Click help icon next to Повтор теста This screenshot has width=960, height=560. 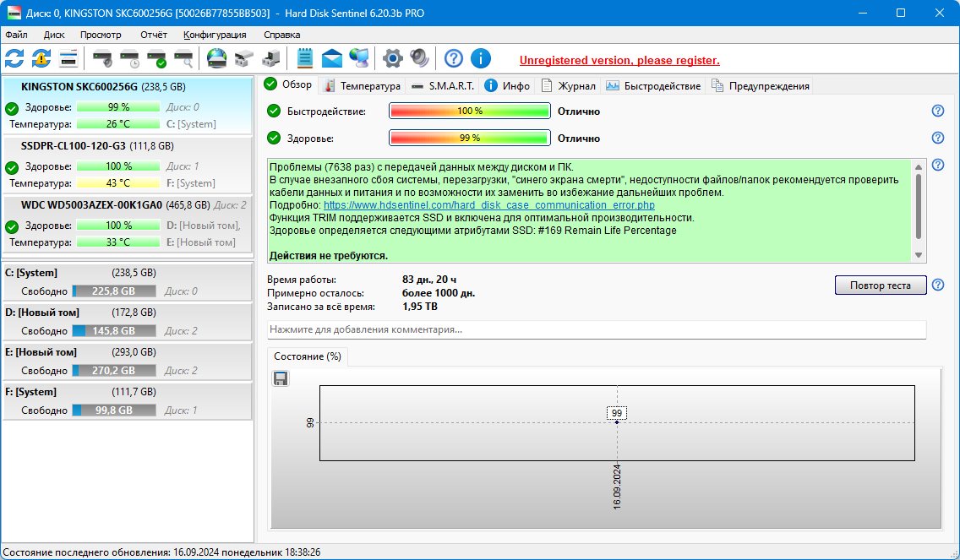(937, 285)
